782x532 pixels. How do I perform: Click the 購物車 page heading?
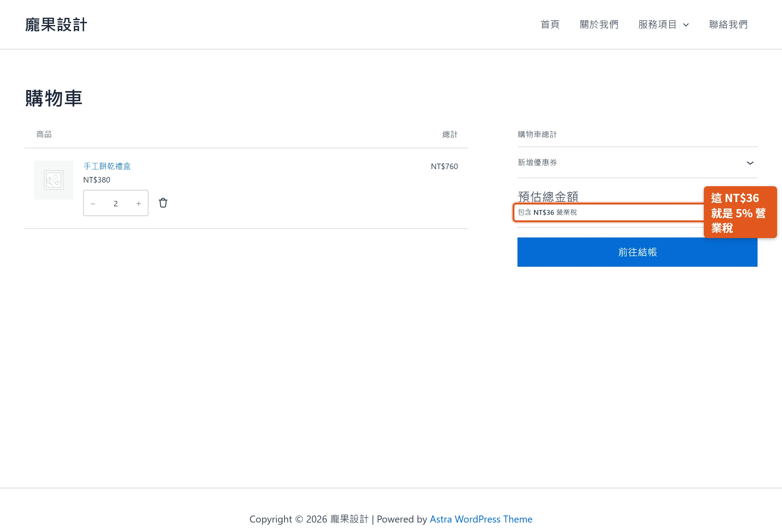(54, 98)
